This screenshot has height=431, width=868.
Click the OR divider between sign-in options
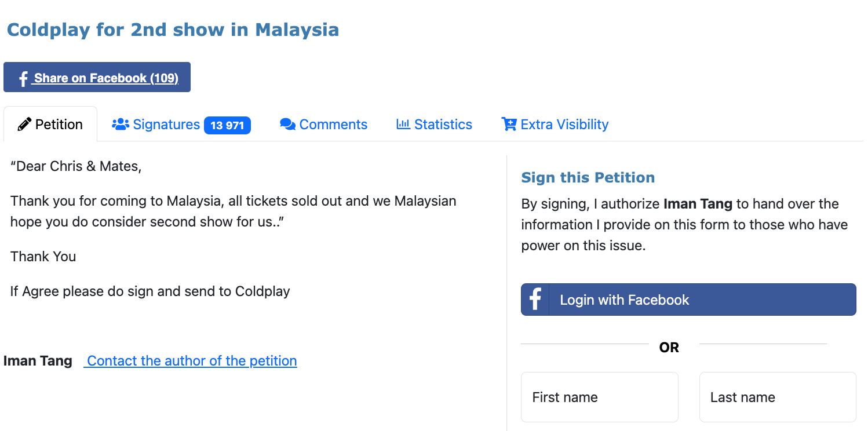(x=669, y=347)
